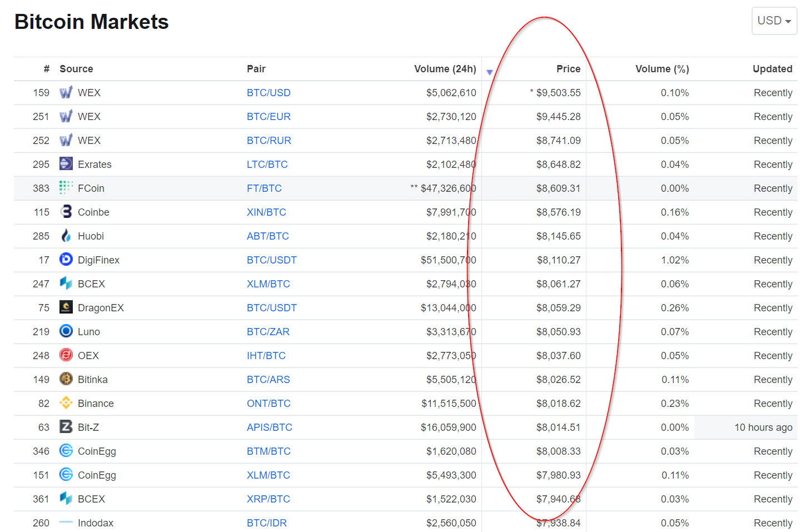Open the Luno BTC/ZAR pair link

coord(268,332)
